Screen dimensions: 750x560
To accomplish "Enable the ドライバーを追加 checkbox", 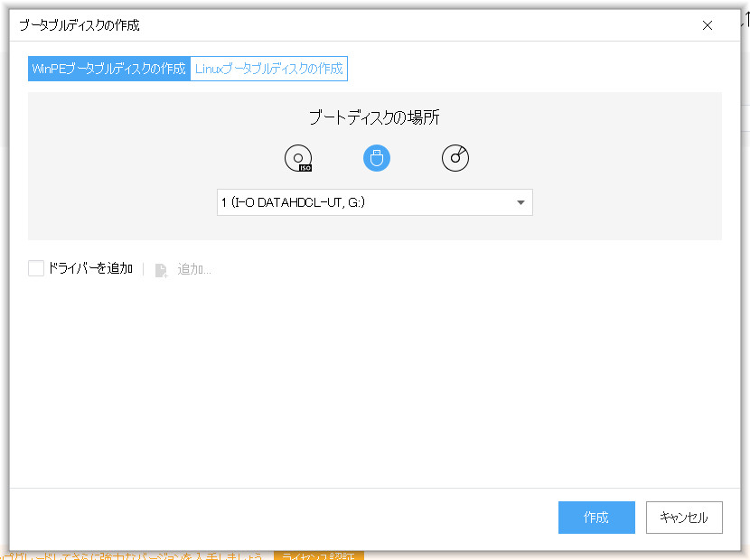I will 36,268.
